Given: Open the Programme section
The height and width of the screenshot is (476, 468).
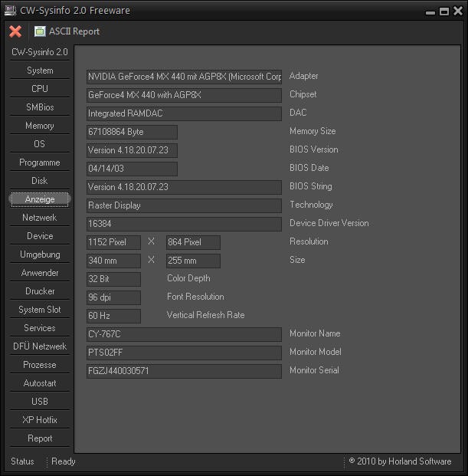Looking at the screenshot, I should [x=40, y=162].
